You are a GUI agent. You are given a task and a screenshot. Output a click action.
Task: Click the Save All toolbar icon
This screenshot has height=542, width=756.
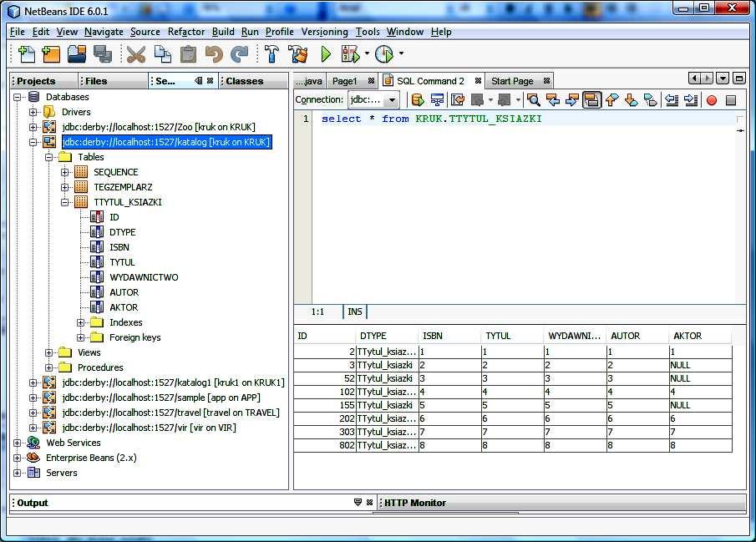point(103,54)
